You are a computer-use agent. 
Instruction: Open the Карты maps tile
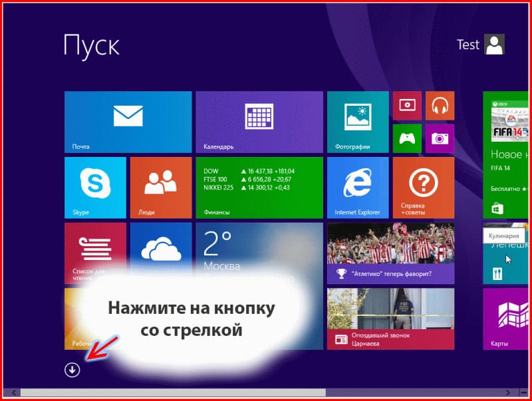(x=505, y=319)
